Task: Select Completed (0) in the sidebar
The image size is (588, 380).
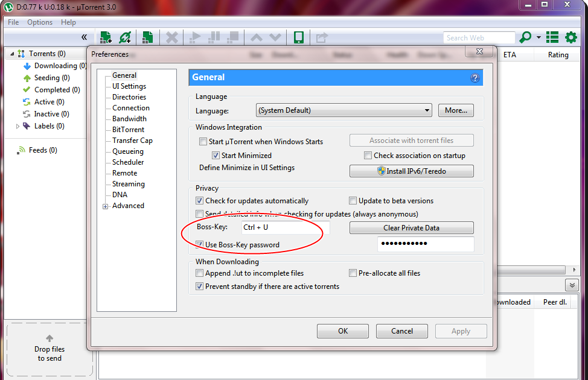Action: click(x=51, y=90)
